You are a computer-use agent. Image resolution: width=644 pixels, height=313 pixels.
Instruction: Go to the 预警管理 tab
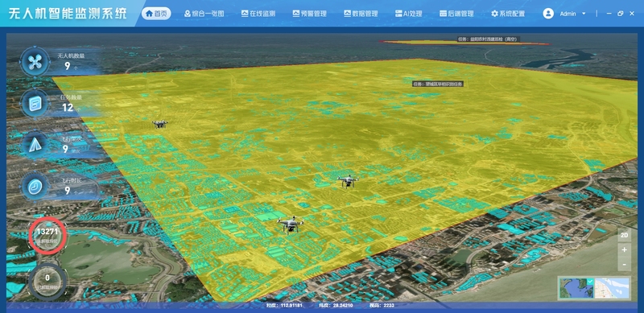tap(310, 14)
